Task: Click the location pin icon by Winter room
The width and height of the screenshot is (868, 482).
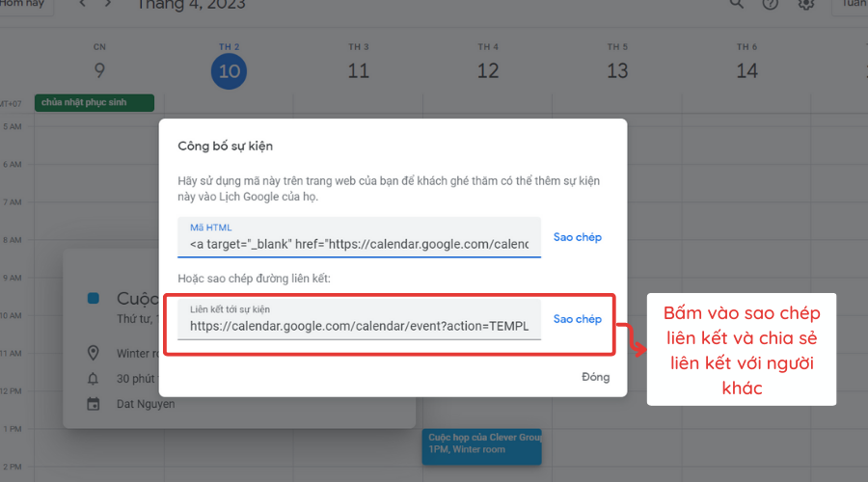Action: tap(94, 353)
